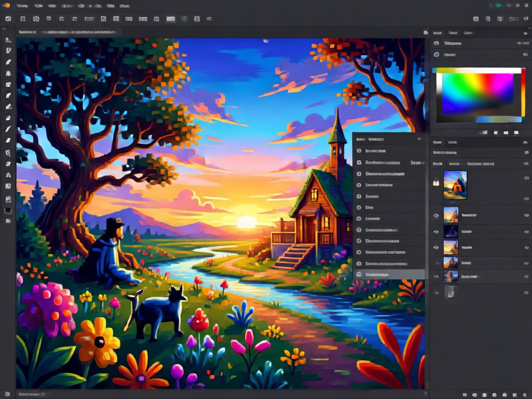Click the last small icon under the color picker
Screen dimensions: 532x399
click(x=516, y=132)
